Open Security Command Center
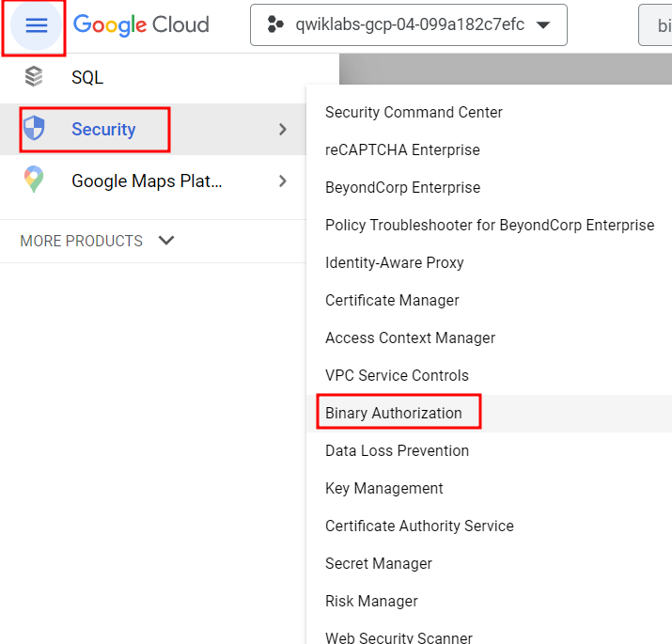 tap(414, 112)
